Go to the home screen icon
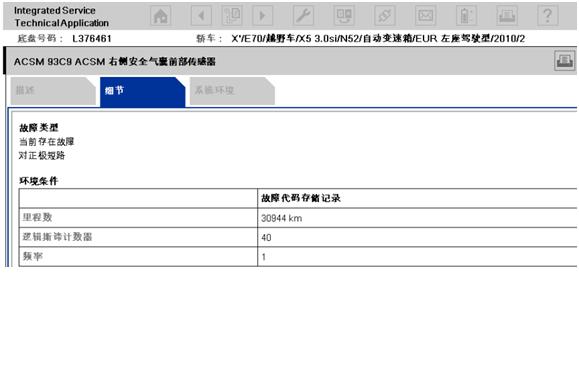Viewport: 579px width, 388px height. tap(161, 16)
